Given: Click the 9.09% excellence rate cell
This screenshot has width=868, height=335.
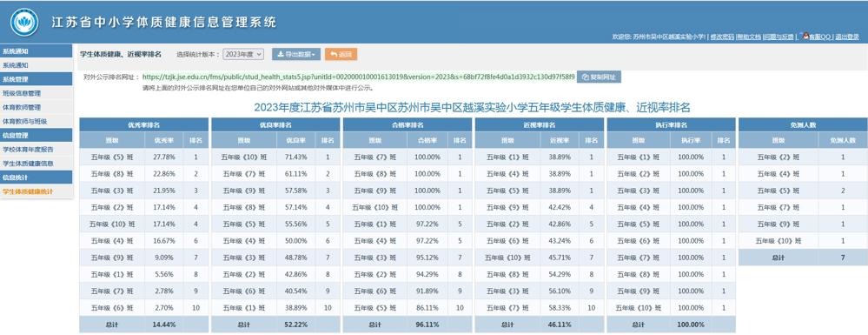Looking at the screenshot, I should (x=164, y=258).
